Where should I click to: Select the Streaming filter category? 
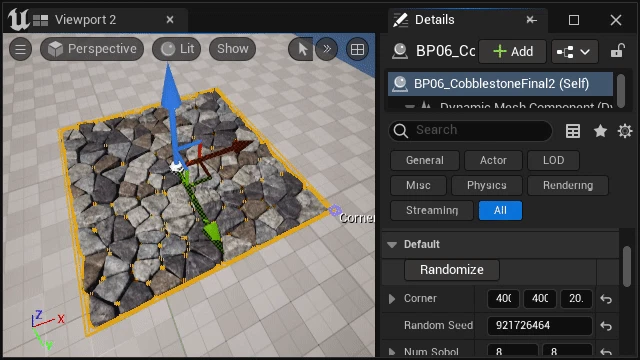click(432, 210)
